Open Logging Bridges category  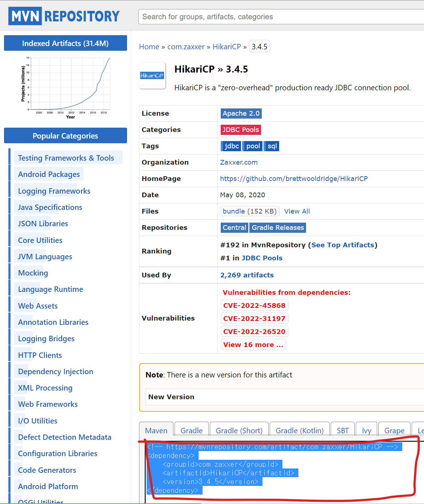[x=46, y=339]
